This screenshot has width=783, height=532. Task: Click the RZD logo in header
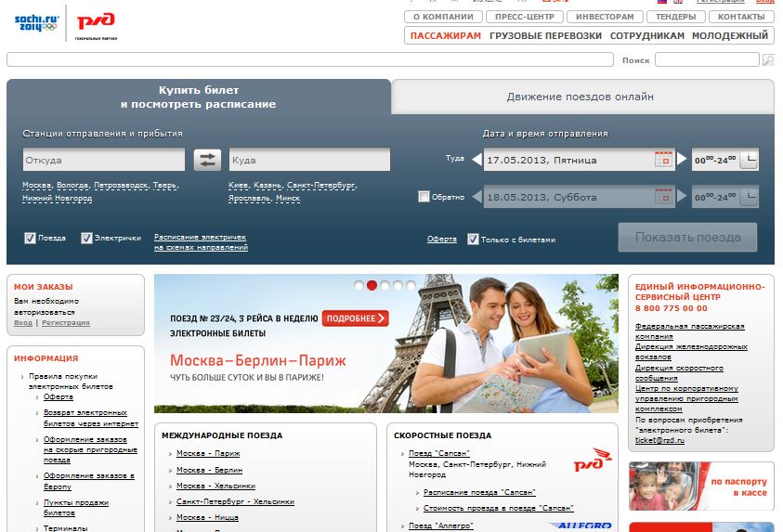96,21
